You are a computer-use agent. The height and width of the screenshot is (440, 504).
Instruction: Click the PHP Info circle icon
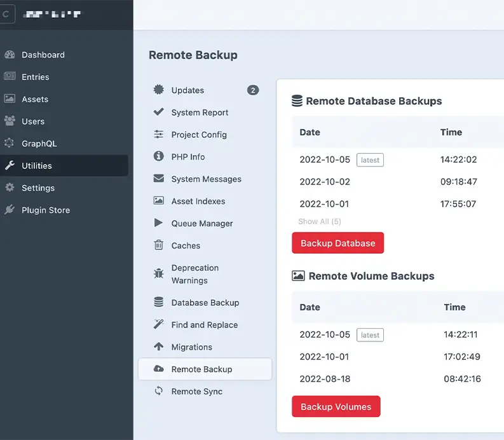pyautogui.click(x=159, y=156)
